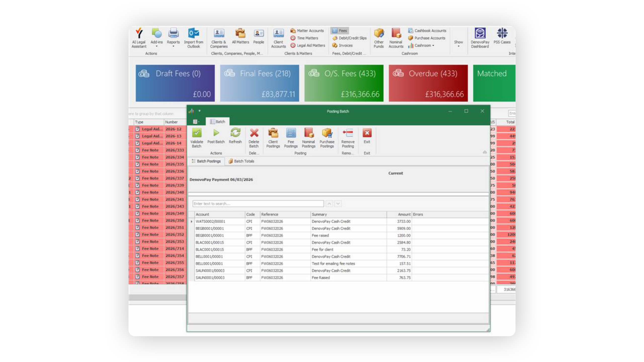Viewport: 644px width, 362px height.
Task: Click the Enter text to search field
Action: pos(258,204)
